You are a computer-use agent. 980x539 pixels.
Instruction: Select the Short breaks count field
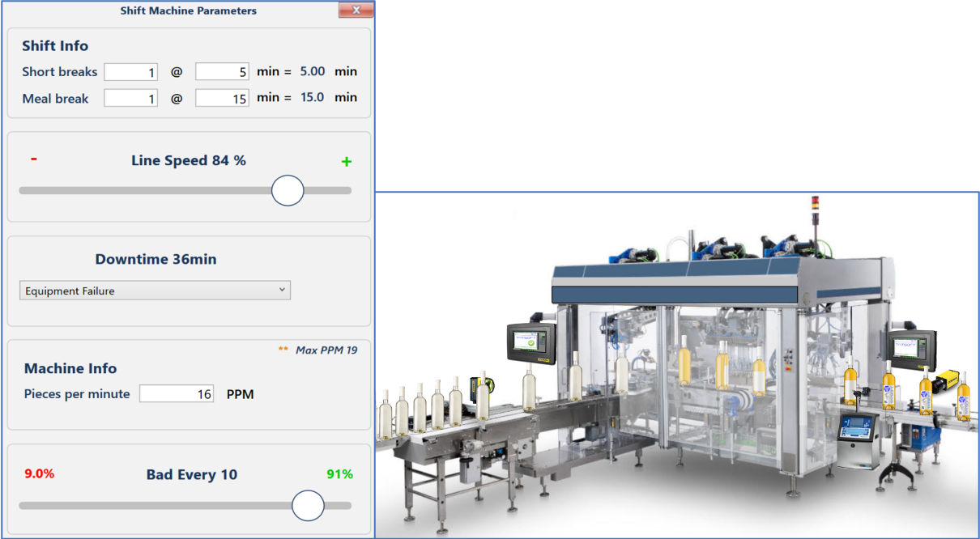[130, 71]
